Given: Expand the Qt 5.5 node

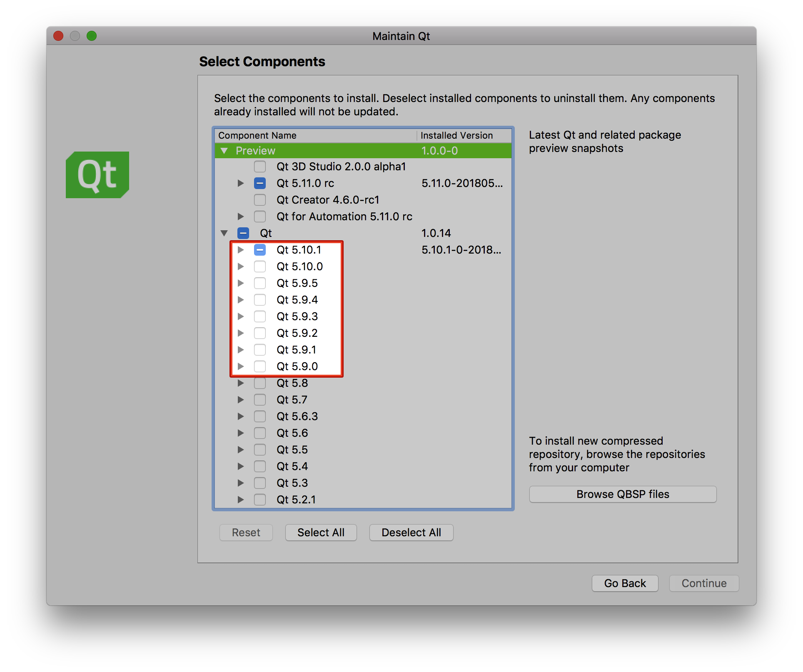Looking at the screenshot, I should click(x=241, y=450).
